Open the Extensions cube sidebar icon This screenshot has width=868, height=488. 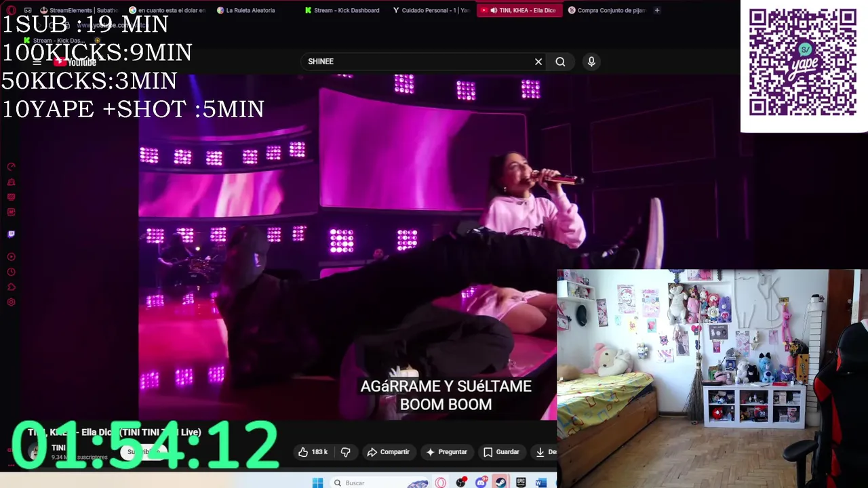point(11,287)
